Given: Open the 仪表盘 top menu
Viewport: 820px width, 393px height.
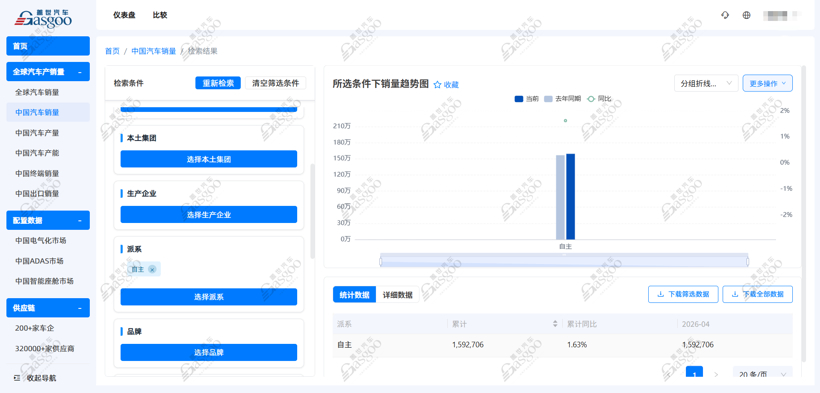Looking at the screenshot, I should click(x=124, y=15).
